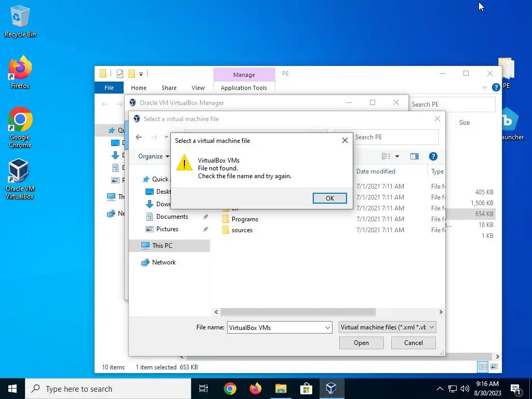Screen dimensions: 532x399
Task: Open the Home tab in Explorer ribbon
Action: [x=139, y=87]
